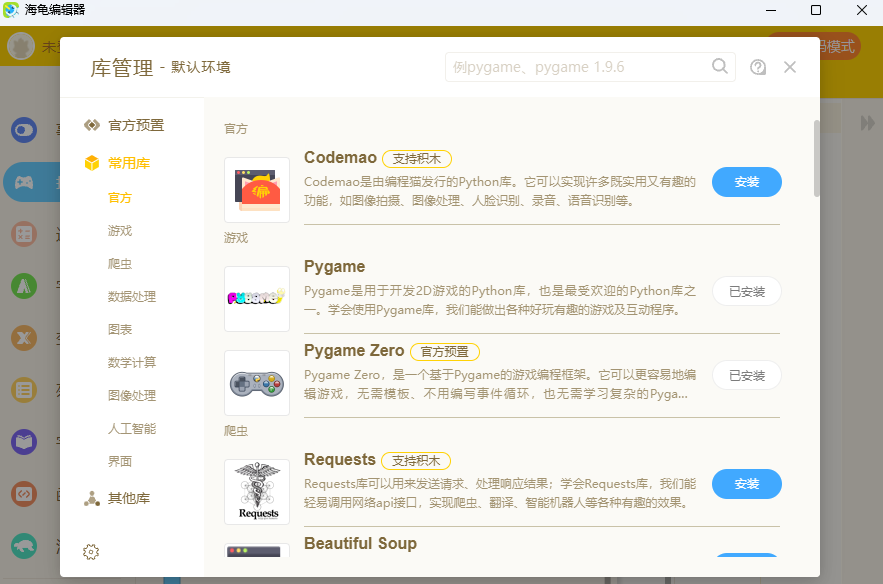Click 已安装 button for Pygame Zero

pos(747,375)
